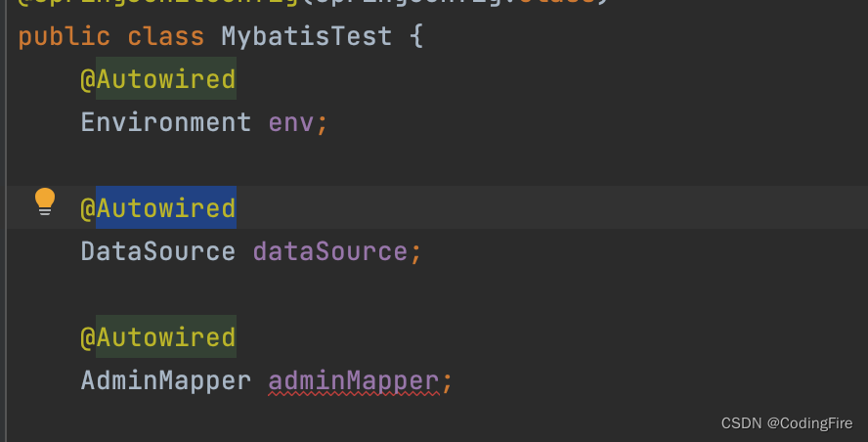Click the CSDN @CodingFire watermark text
The image size is (868, 442).
point(787,423)
